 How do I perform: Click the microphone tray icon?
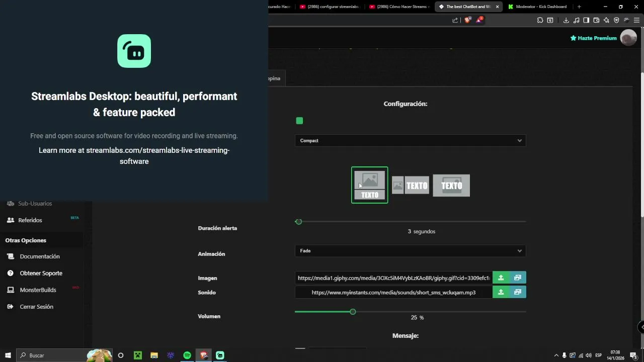pos(564,355)
